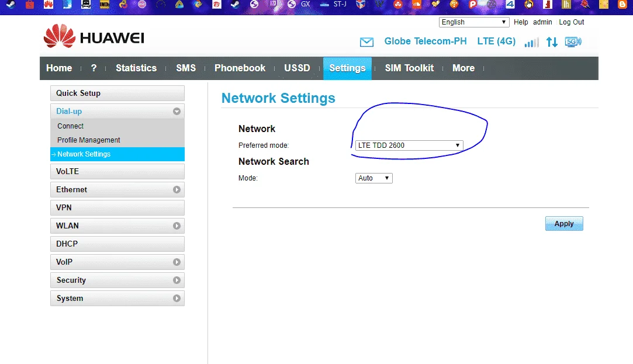
Task: Open the SIM Toolkit tab
Action: [x=409, y=68]
